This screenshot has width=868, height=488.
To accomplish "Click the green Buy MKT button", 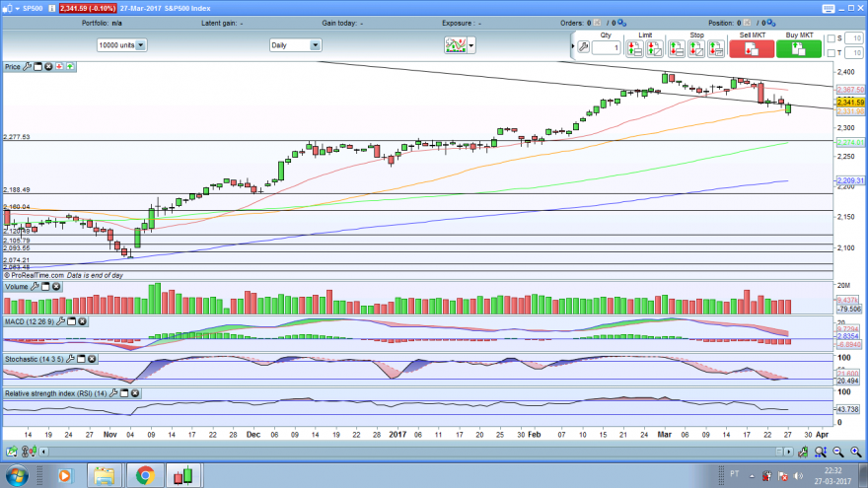I will click(x=798, y=49).
